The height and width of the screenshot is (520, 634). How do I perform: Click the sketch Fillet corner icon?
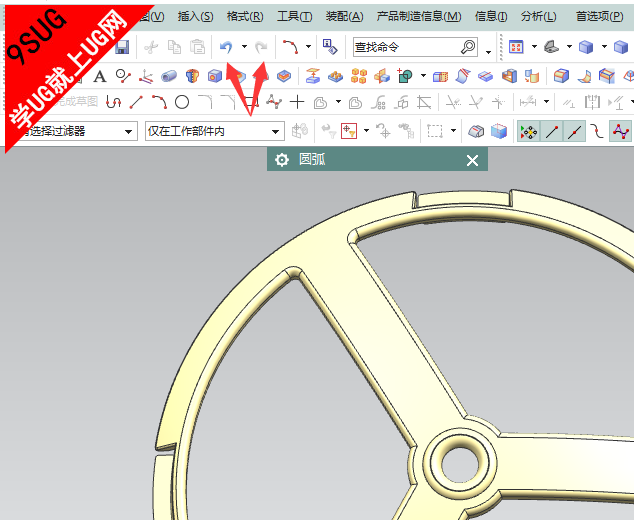tap(205, 102)
